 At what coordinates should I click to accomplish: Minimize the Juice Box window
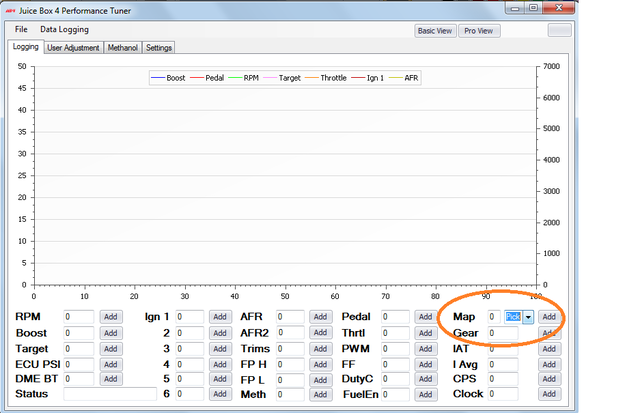point(515,8)
